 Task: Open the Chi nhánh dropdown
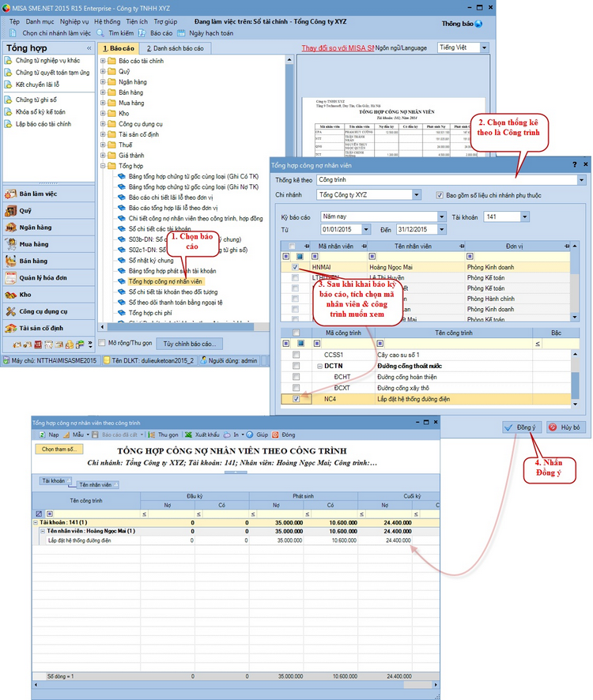[417, 194]
